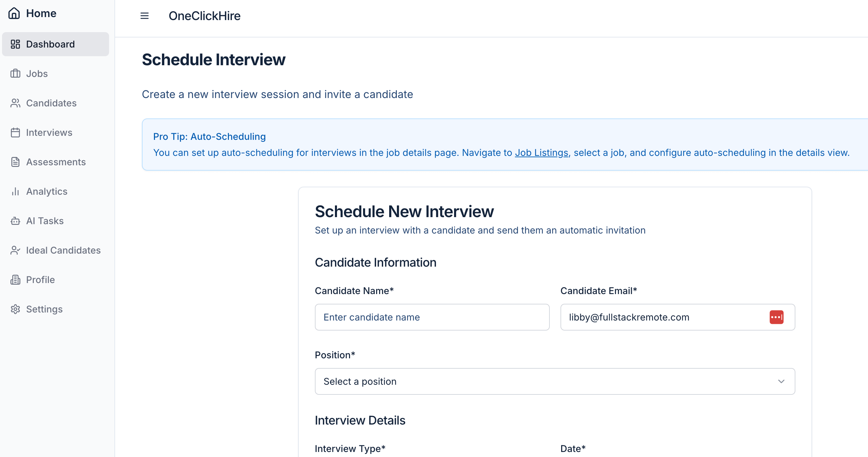Click the Profile badge icon
Screen dimensions: 868x457
(15, 280)
